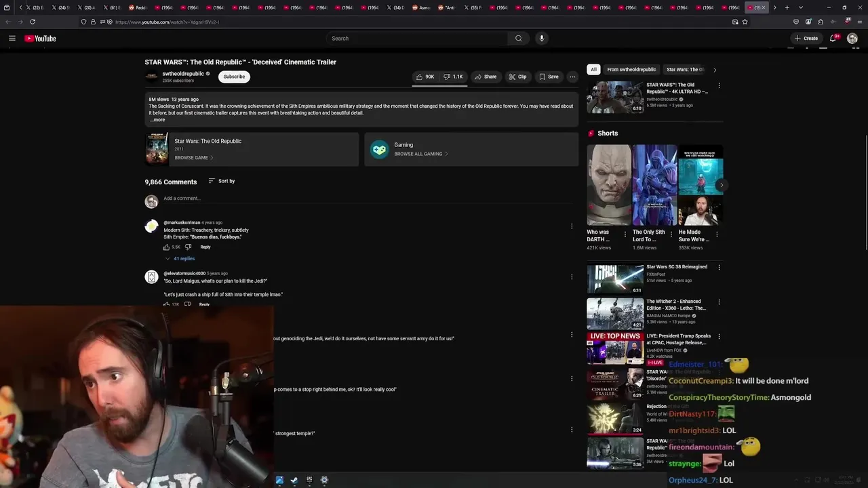The image size is (868, 488).
Task: Open 'The Only Sith Lord To' short thumbnail
Action: [654, 185]
